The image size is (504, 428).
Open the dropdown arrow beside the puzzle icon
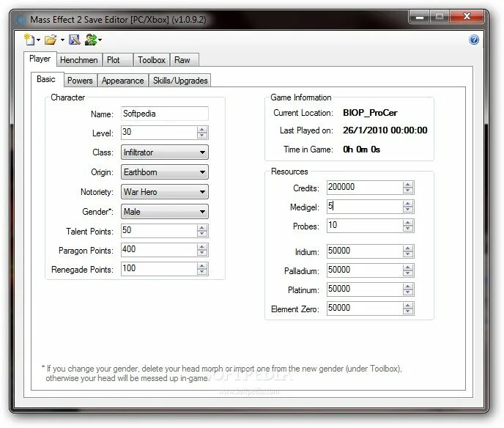pos(100,40)
